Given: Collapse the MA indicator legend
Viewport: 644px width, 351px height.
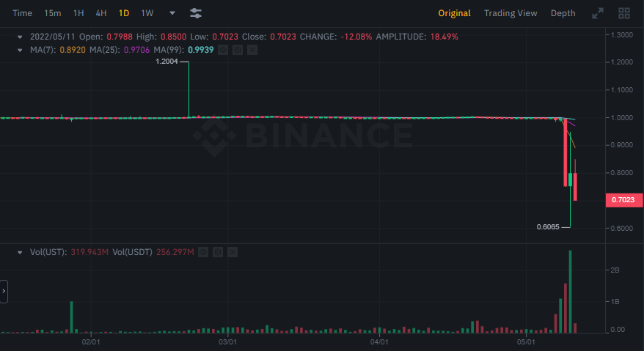Looking at the screenshot, I should (x=20, y=49).
